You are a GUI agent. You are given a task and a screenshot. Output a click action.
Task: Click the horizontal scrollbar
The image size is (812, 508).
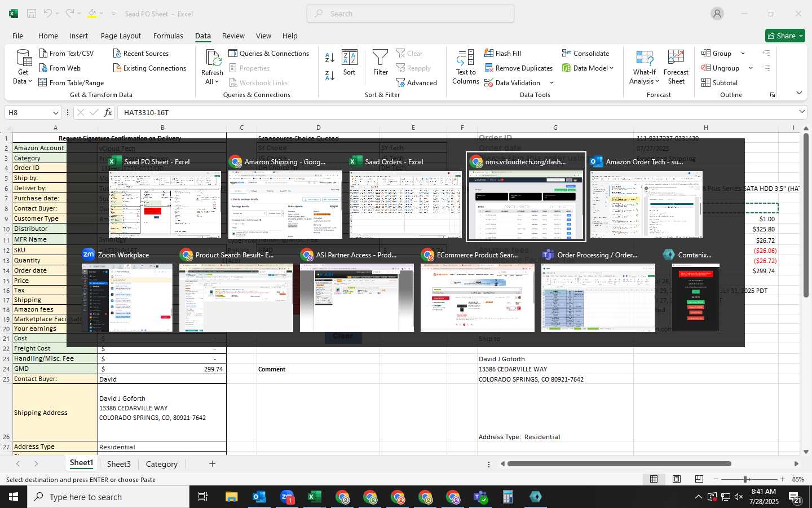[619, 464]
